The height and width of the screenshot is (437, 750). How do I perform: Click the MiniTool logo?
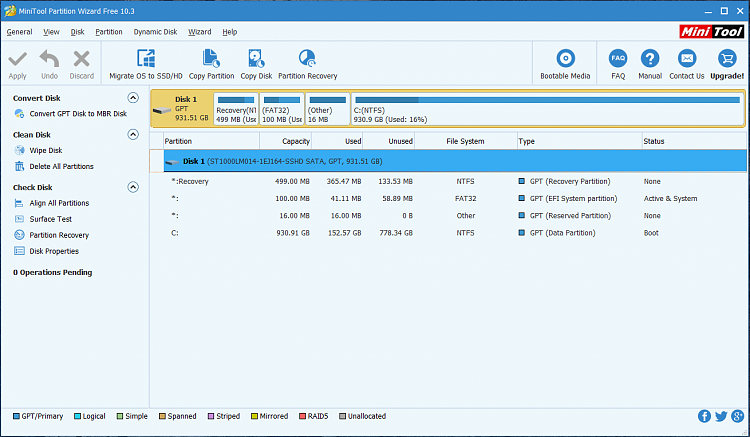click(712, 32)
